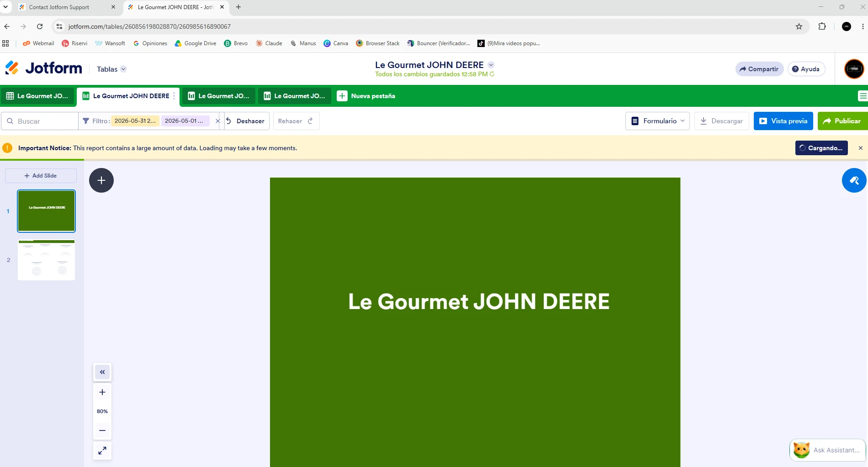The image size is (868, 467).
Task: Expand the report title dropdown arrow
Action: [x=491, y=65]
